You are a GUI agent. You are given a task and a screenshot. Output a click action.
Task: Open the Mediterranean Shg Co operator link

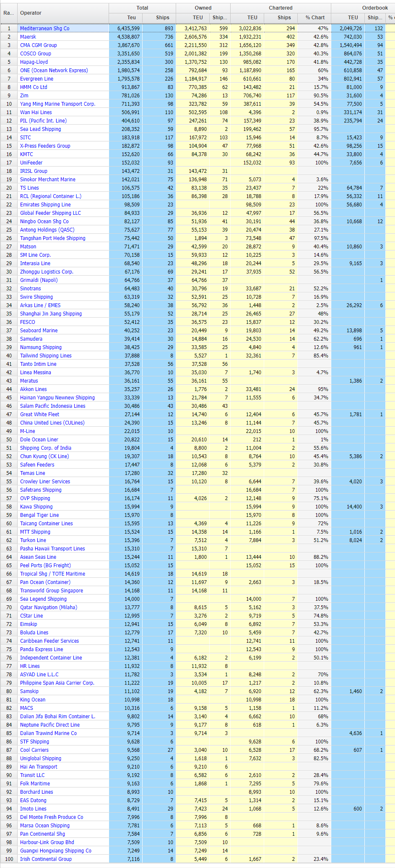[x=45, y=29]
